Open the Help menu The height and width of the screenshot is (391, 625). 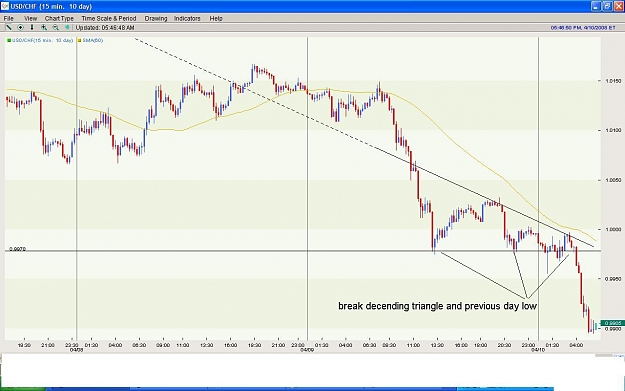point(216,18)
